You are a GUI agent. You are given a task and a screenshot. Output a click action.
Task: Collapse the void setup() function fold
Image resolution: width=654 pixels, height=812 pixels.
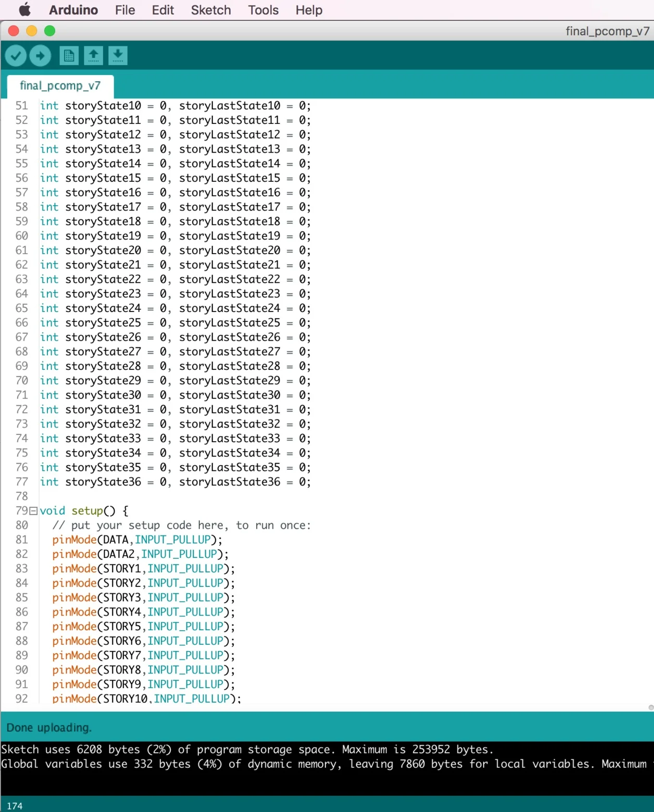tap(33, 511)
